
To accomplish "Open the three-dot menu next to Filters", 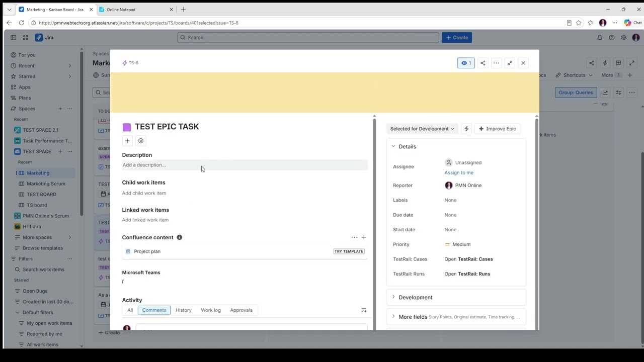I will click(x=70, y=259).
